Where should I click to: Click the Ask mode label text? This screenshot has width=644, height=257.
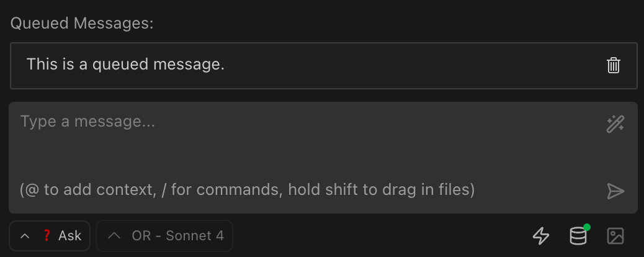point(69,236)
